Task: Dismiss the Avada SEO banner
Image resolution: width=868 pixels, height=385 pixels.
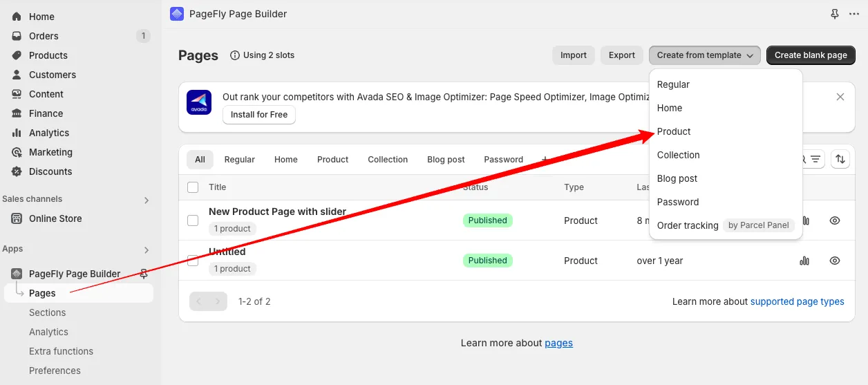Action: point(840,97)
